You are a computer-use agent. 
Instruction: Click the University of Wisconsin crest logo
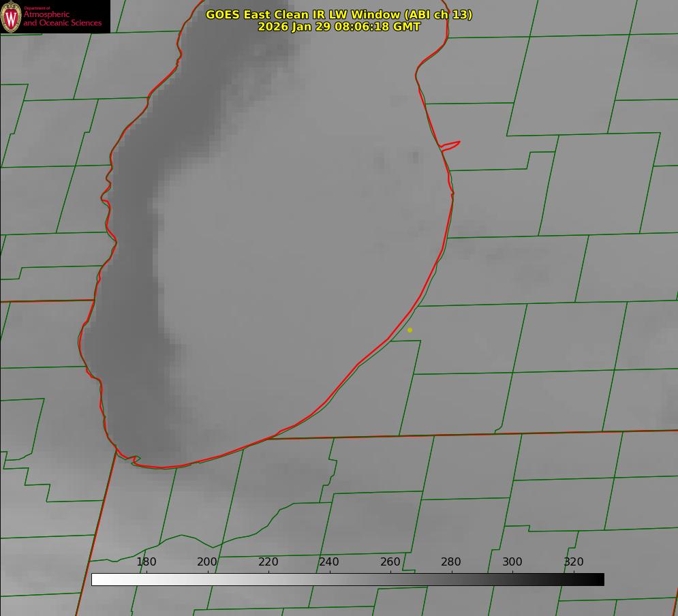pos(11,16)
